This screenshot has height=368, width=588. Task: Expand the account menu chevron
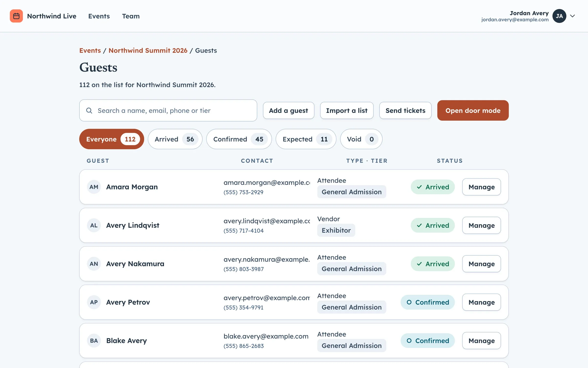[572, 16]
